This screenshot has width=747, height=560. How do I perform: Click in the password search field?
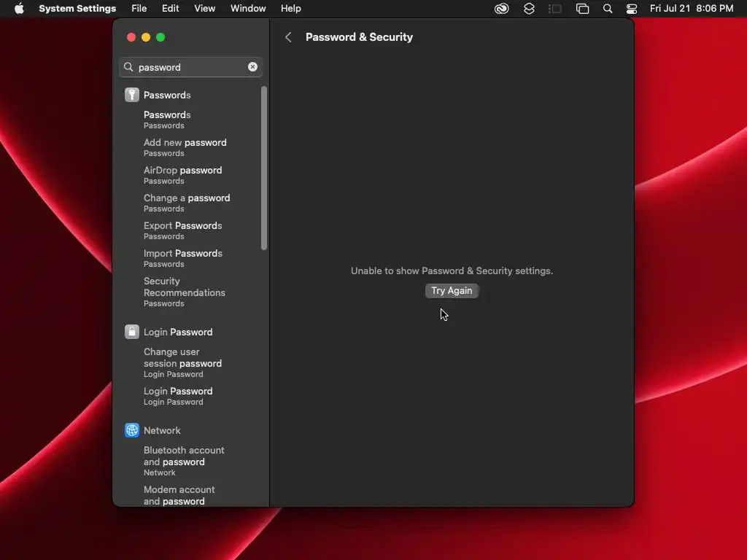pos(190,67)
